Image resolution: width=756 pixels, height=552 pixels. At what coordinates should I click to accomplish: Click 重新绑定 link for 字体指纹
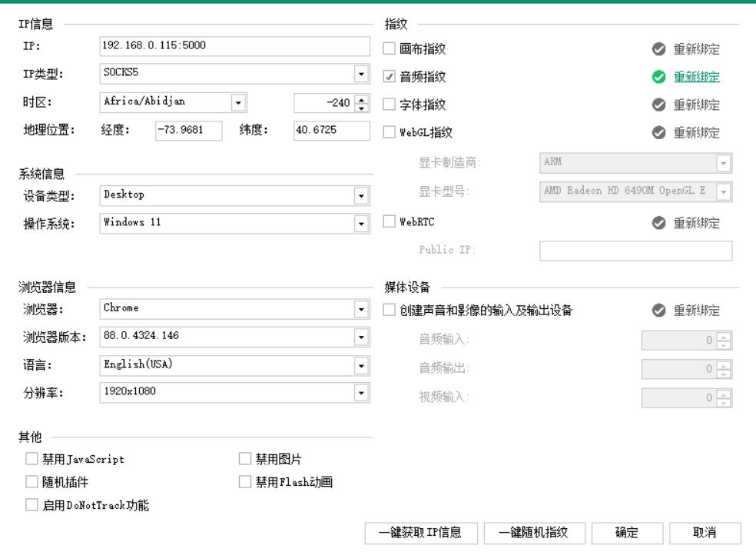click(x=697, y=105)
